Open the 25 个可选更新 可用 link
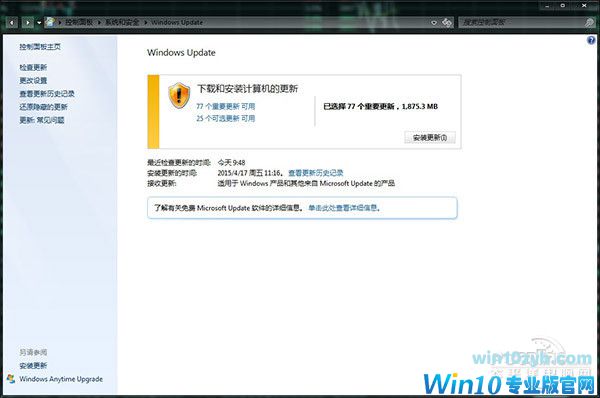This screenshot has width=600, height=398. (x=225, y=119)
